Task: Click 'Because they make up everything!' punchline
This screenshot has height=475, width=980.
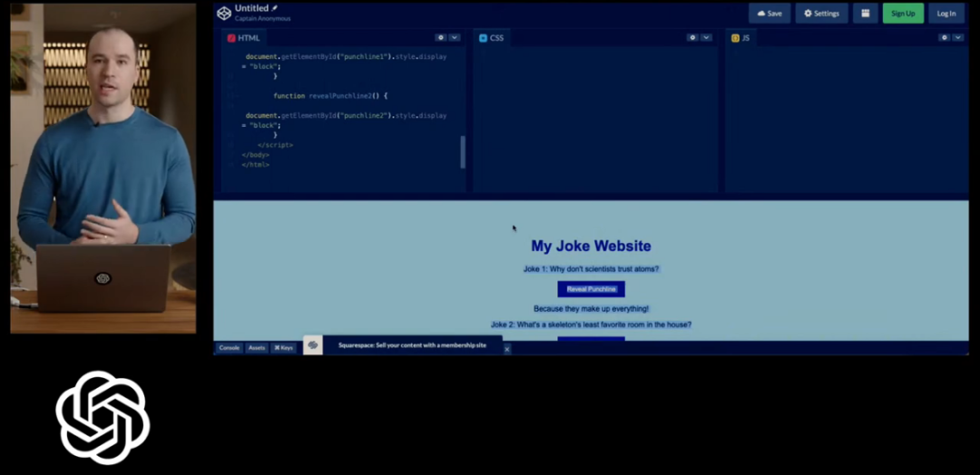Action: (x=592, y=309)
